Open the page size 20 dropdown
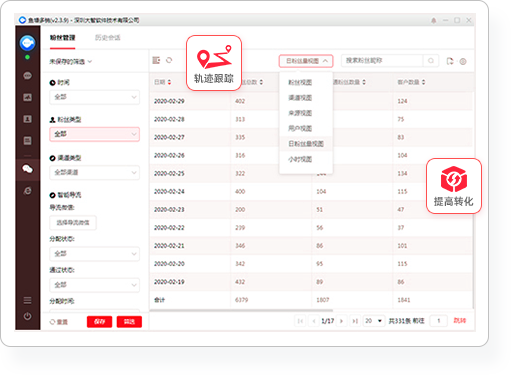This screenshot has height=375, width=511. pos(374,321)
